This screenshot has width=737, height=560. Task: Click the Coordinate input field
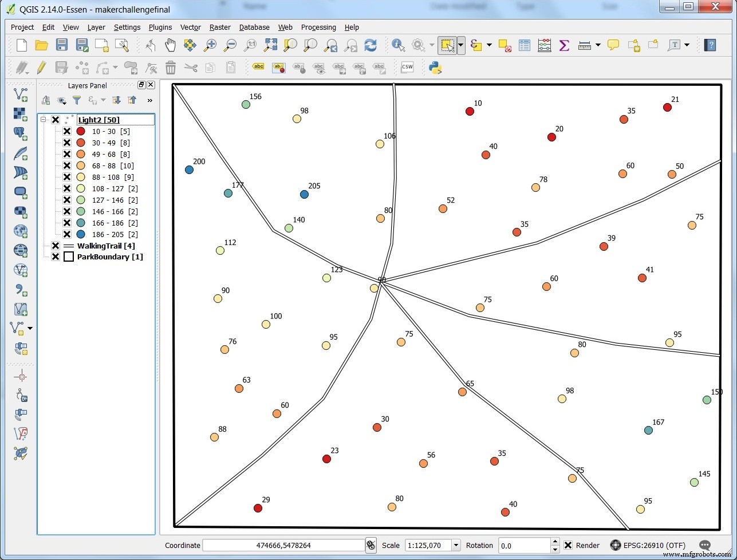point(283,545)
